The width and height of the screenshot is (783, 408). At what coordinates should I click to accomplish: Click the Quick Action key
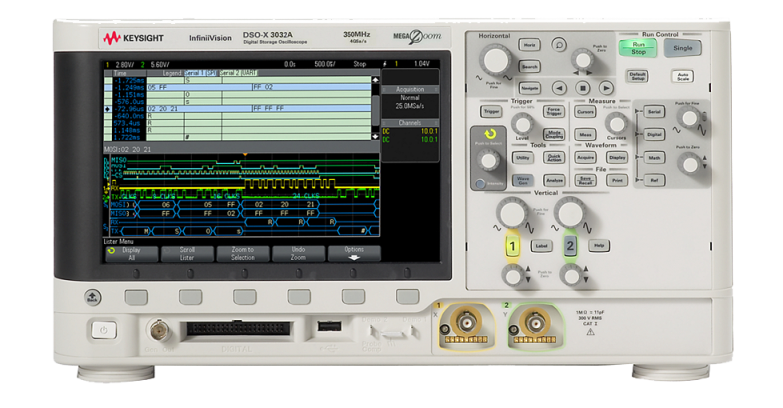(x=554, y=158)
